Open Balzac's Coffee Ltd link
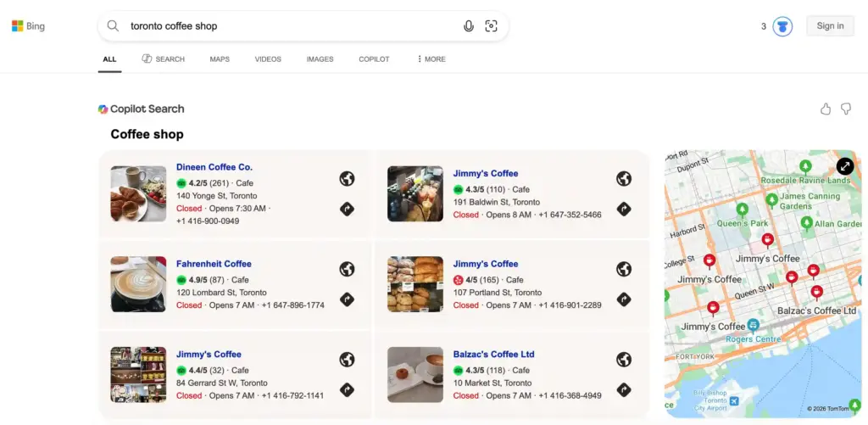 click(x=494, y=354)
